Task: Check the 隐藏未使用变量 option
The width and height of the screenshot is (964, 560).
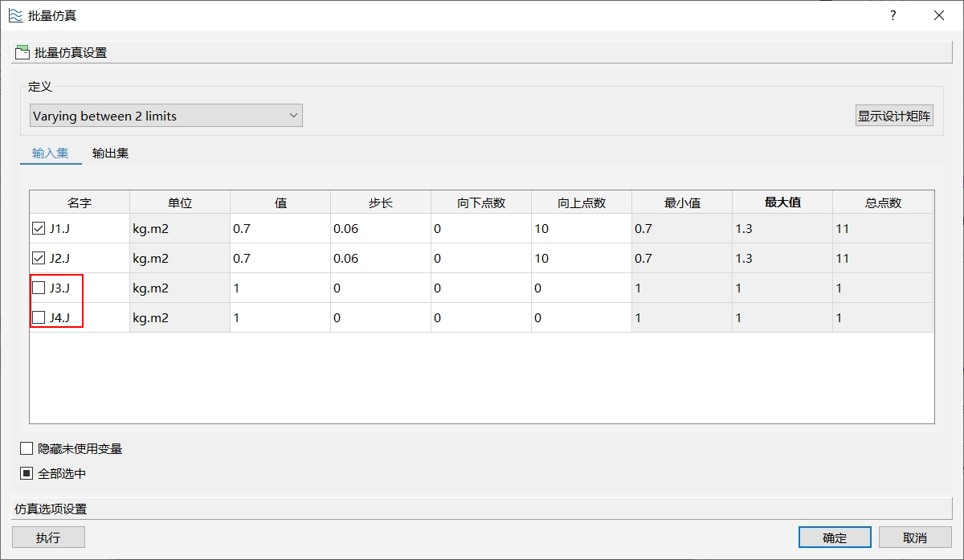Action: [x=27, y=448]
